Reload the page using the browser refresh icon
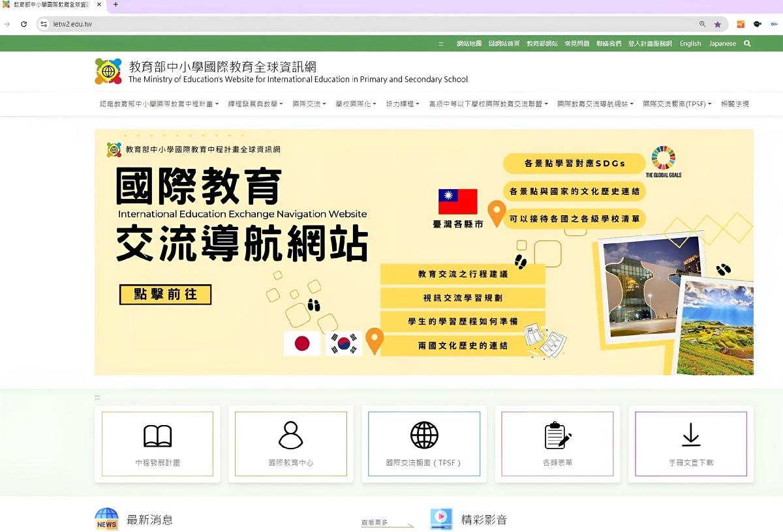 click(x=24, y=24)
